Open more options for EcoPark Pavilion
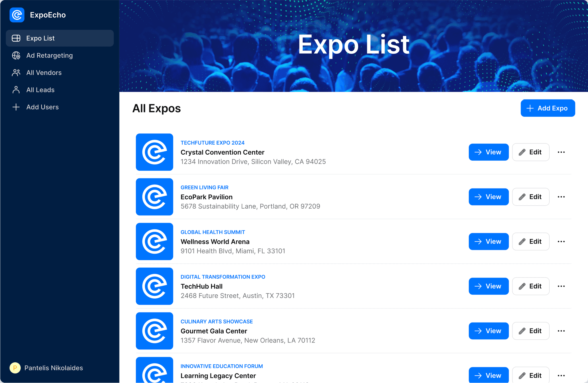The image size is (588, 383). pyautogui.click(x=561, y=197)
